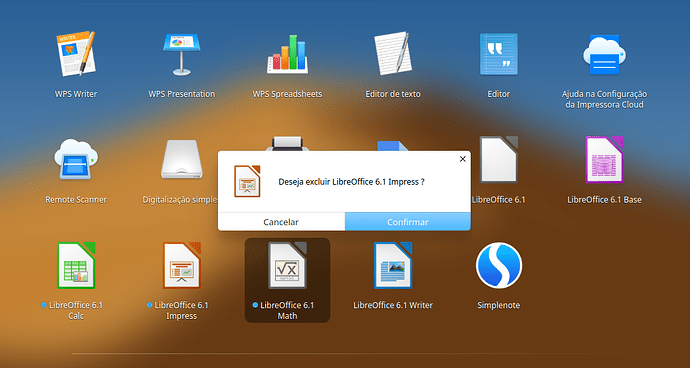
Task: Launch the Simplenote app icon
Action: point(499,265)
